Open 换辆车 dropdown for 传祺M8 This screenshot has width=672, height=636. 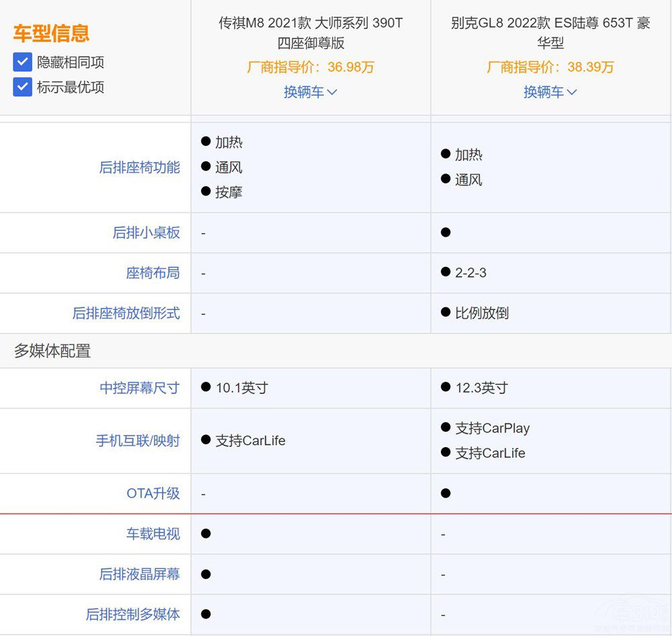(x=310, y=92)
